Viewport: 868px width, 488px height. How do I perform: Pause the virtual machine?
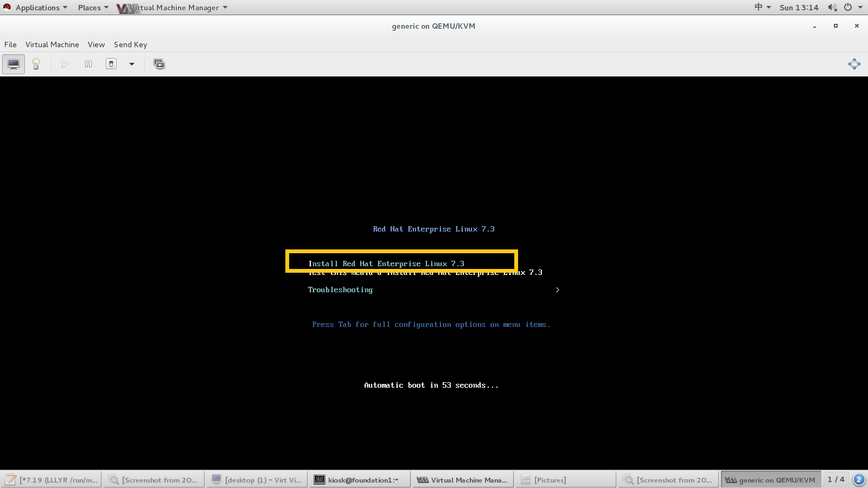point(88,64)
